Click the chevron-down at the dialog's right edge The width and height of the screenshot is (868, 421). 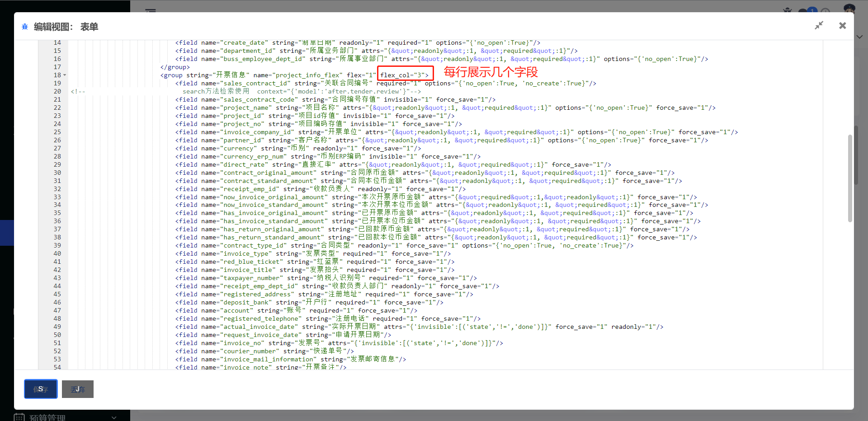[x=859, y=37]
